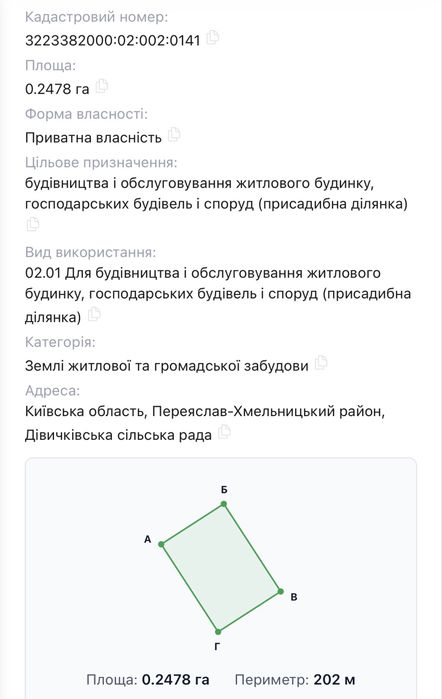Select vertex point Г on parcel diagram
Image resolution: width=442 pixels, height=699 pixels.
coord(218,632)
